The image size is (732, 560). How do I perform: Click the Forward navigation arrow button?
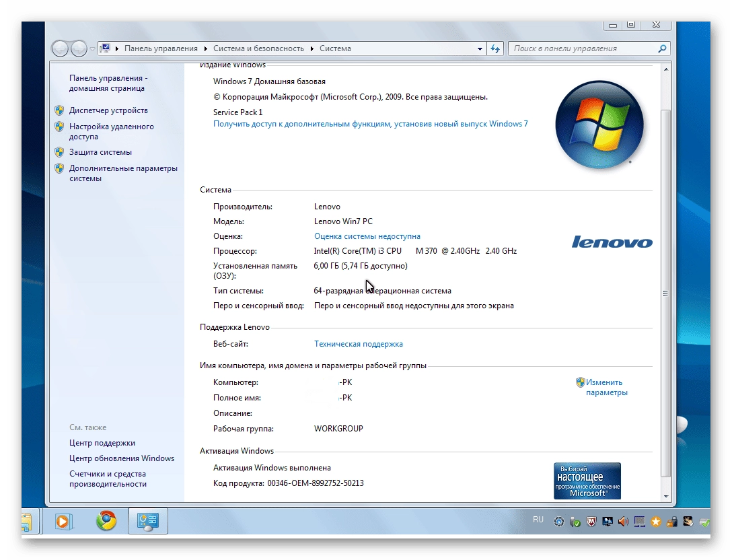(79, 48)
